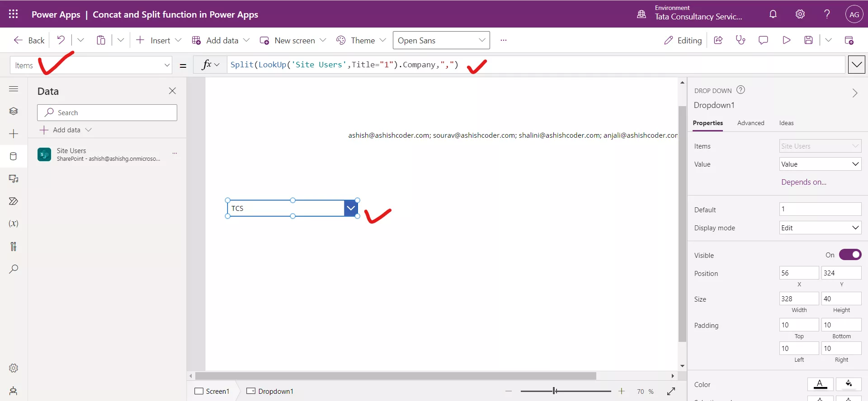This screenshot has width=868, height=401.
Task: Open the New screen menu
Action: [x=293, y=40]
